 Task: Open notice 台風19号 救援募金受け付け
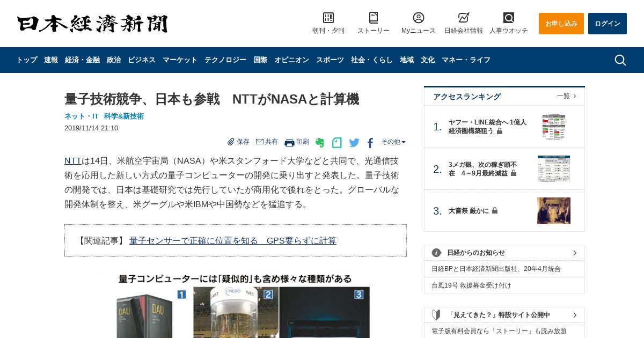click(471, 285)
